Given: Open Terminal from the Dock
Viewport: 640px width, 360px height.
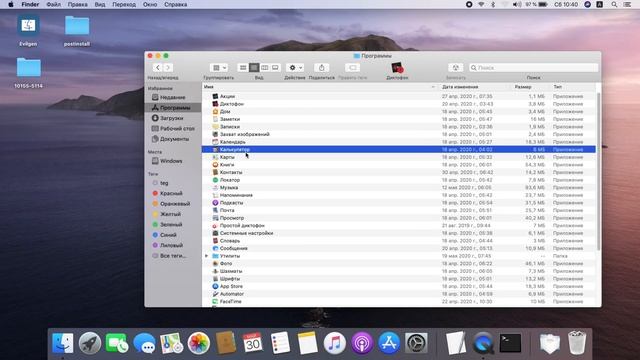Looking at the screenshot, I should point(510,343).
